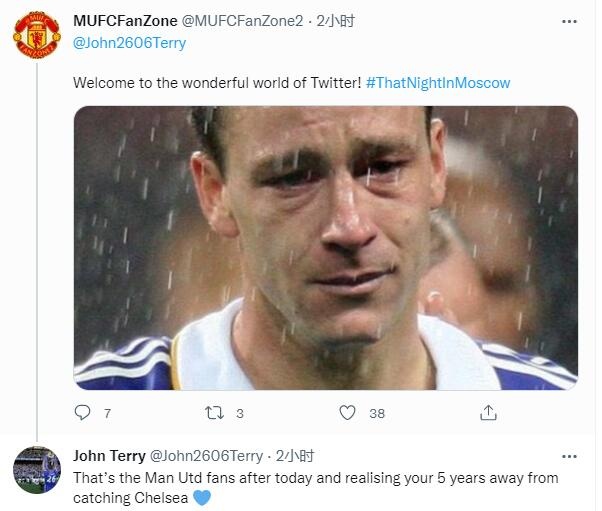
Task: Open MUFCFanZone's red crest profile avatar
Action: coord(36,33)
